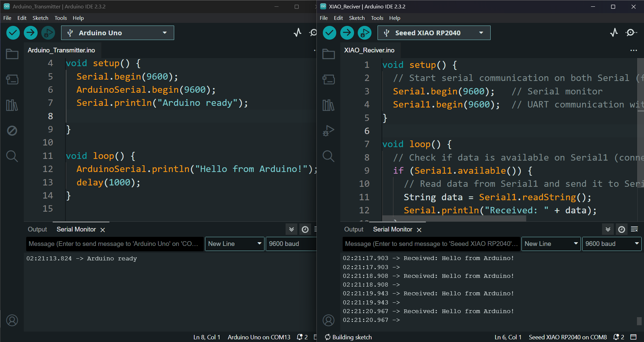Click Verify checkmark in XIAO_Reciver window
Viewport: 644px width, 342px height.
[330, 33]
